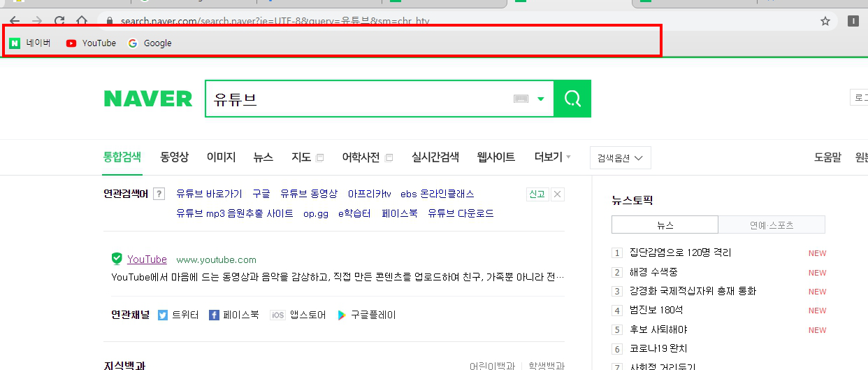Click related search 유튜브 동영상

click(x=308, y=194)
